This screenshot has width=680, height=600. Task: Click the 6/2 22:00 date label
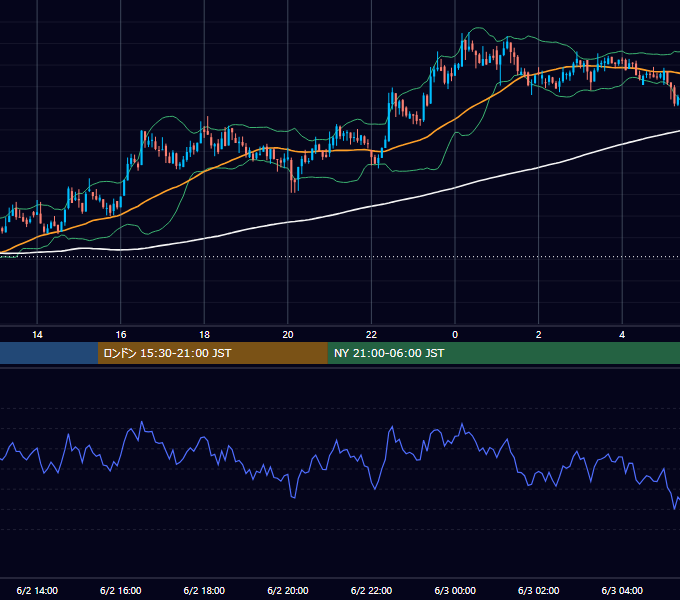(x=371, y=590)
